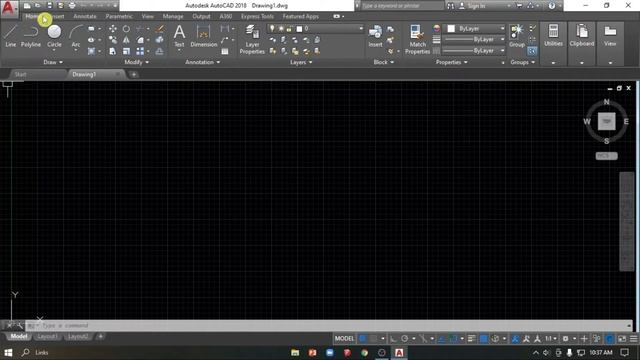Select the Dimension tool
The height and width of the screenshot is (360, 640).
click(x=204, y=36)
